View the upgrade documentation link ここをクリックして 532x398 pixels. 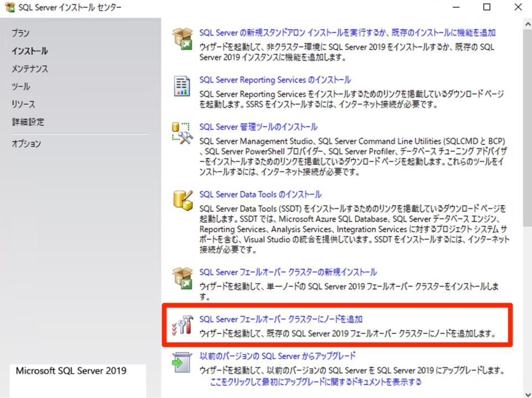point(315,382)
